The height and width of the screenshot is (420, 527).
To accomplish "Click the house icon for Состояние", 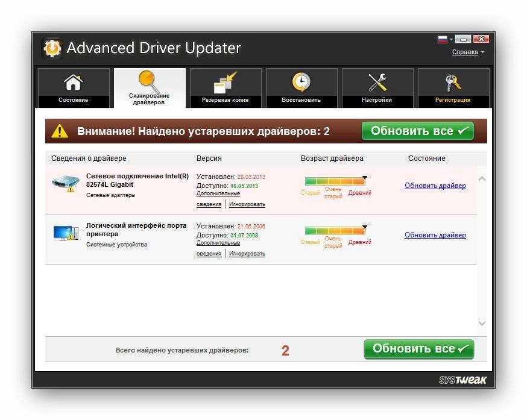I will coord(74,83).
